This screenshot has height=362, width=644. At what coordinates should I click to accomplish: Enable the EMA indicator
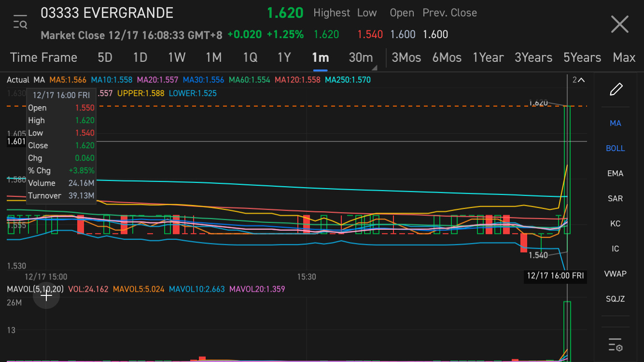coord(616,173)
